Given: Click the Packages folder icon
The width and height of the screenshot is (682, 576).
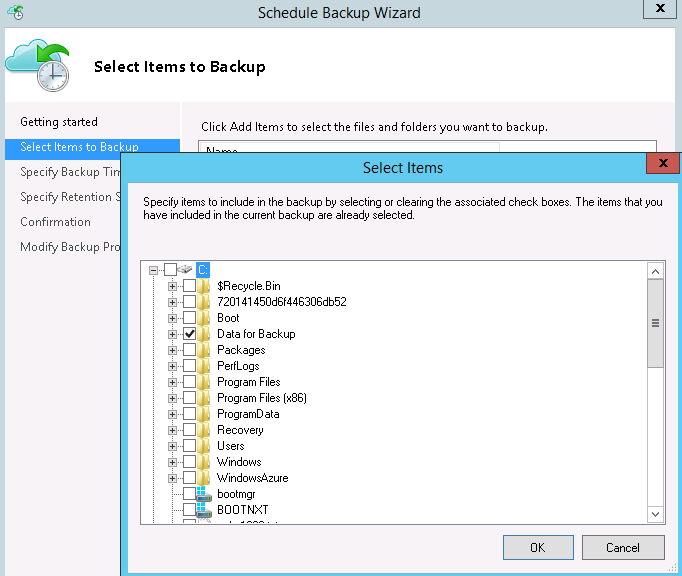Looking at the screenshot, I should pyautogui.click(x=204, y=350).
